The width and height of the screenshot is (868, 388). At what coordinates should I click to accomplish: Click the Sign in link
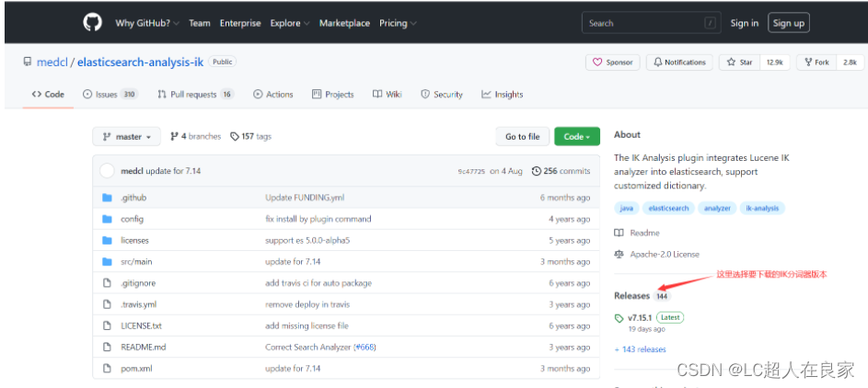click(745, 23)
